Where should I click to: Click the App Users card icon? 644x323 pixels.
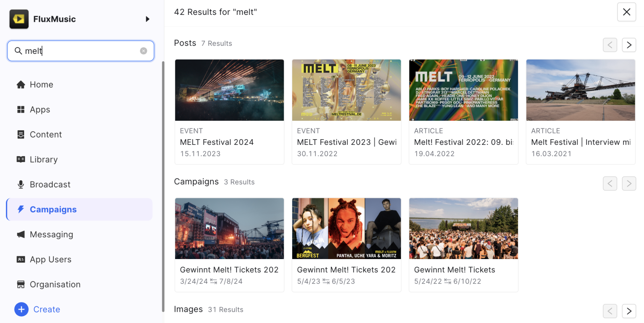pos(21,259)
